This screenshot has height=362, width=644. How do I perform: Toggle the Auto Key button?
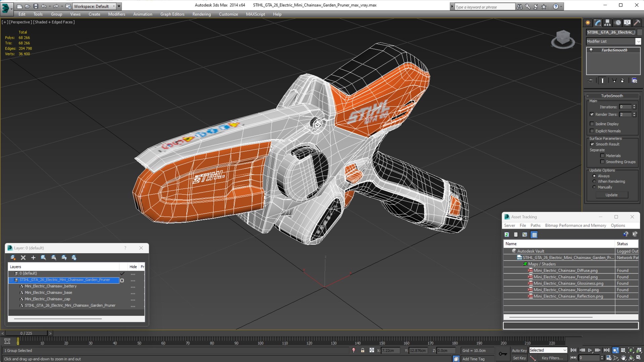pyautogui.click(x=519, y=350)
